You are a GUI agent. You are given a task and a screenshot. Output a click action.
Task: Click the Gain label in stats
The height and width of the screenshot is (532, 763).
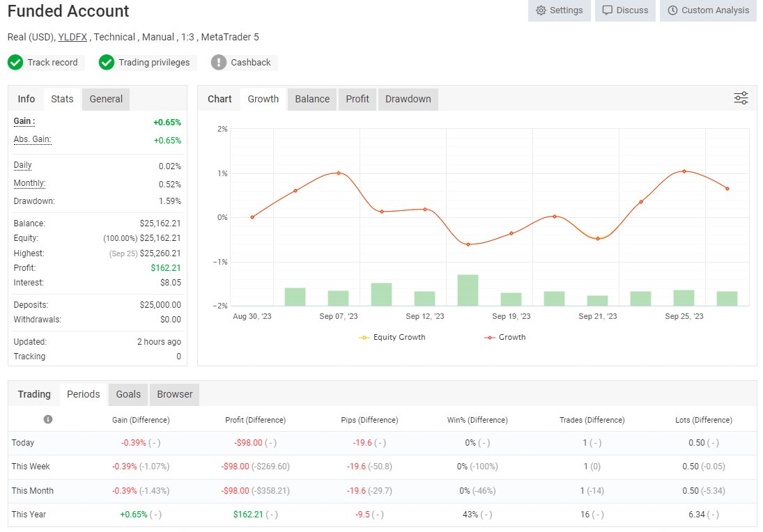click(24, 122)
